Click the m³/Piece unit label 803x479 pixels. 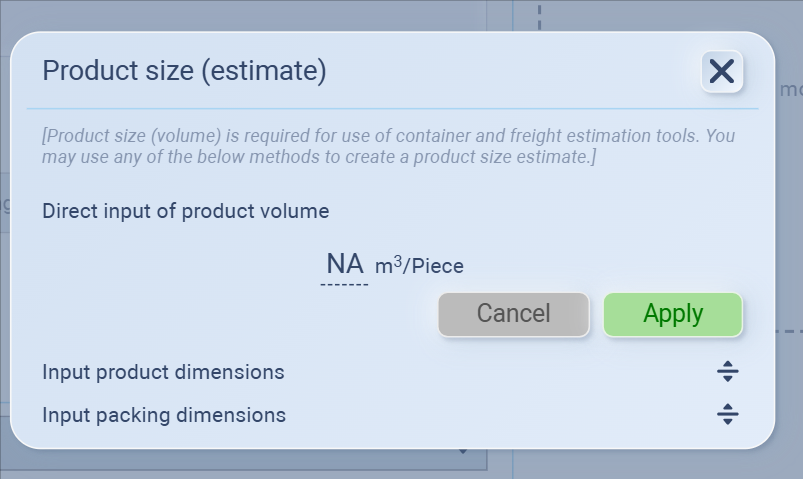pyautogui.click(x=419, y=266)
